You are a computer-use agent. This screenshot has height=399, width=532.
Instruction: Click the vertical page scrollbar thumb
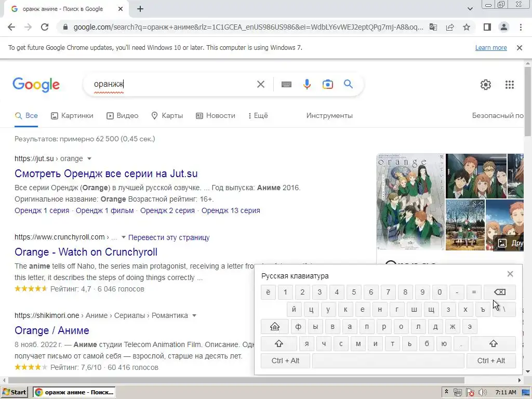pos(528,102)
